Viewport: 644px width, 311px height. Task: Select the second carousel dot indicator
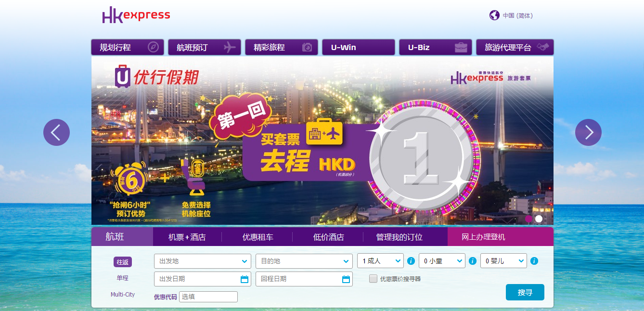539,219
